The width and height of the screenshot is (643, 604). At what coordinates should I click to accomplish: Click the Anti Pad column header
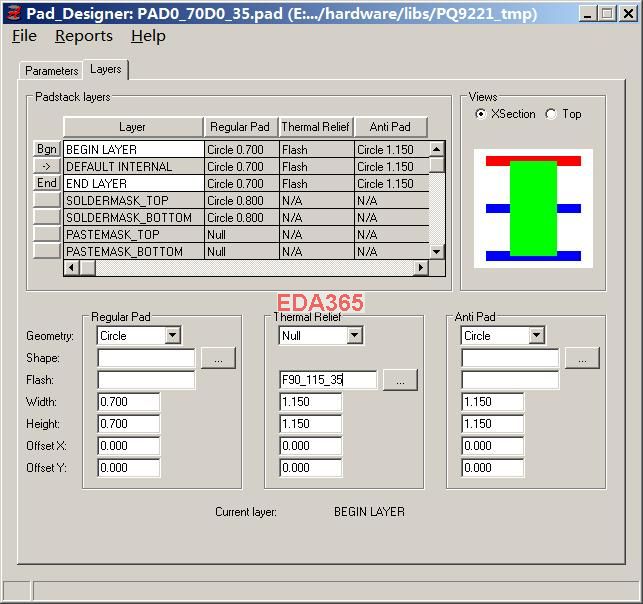coord(391,127)
